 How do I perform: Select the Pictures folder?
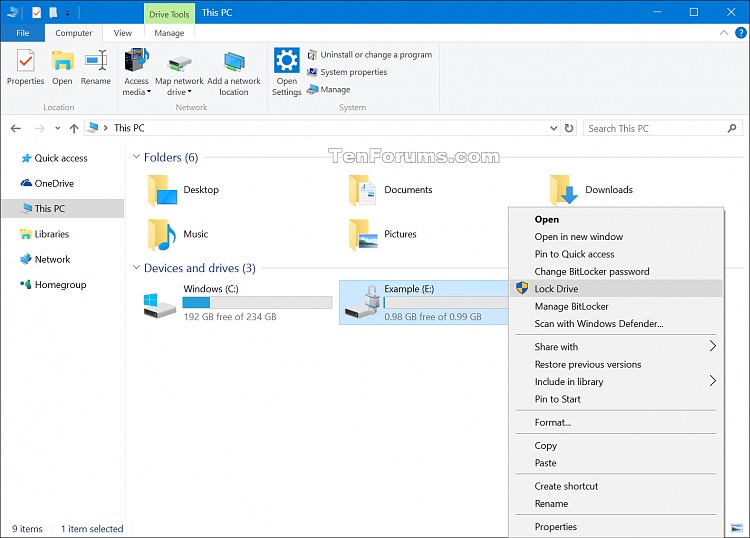click(383, 234)
